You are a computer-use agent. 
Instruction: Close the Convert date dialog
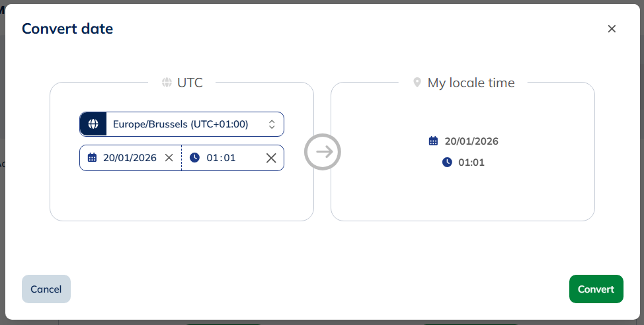612,28
